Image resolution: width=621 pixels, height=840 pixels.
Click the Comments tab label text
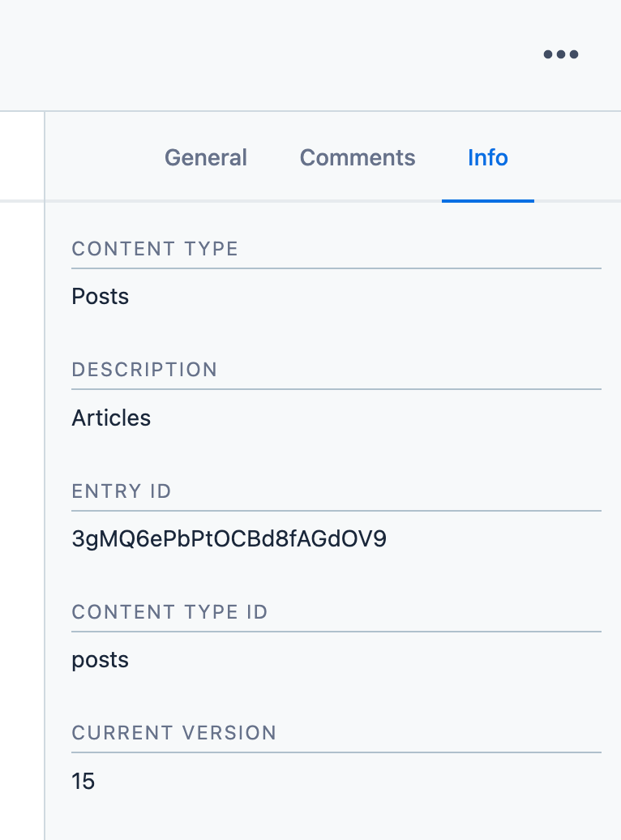pos(357,157)
